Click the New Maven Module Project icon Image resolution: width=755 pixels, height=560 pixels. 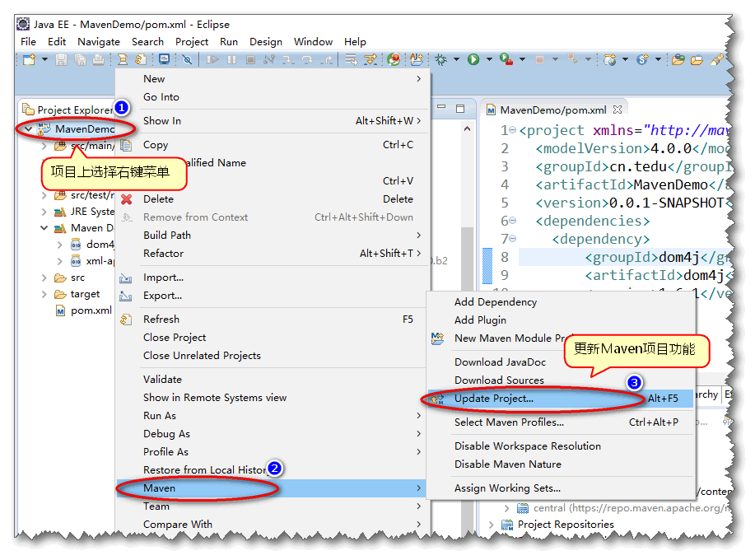coord(439,338)
